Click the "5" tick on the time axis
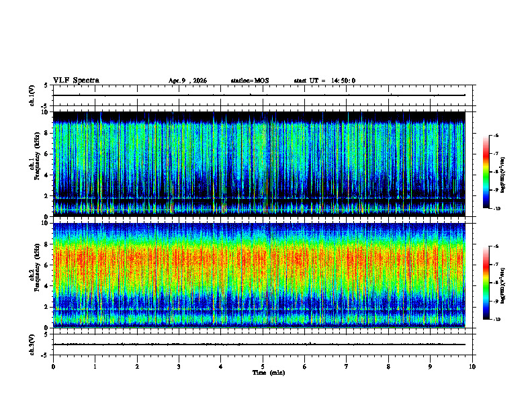This screenshot has height=411, width=532. [x=263, y=367]
